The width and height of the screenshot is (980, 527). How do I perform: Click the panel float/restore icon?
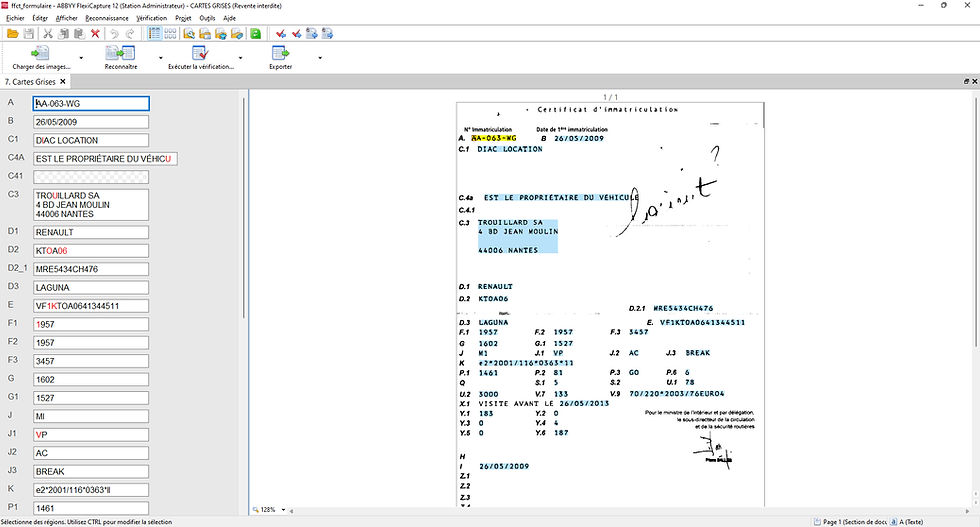click(x=966, y=81)
